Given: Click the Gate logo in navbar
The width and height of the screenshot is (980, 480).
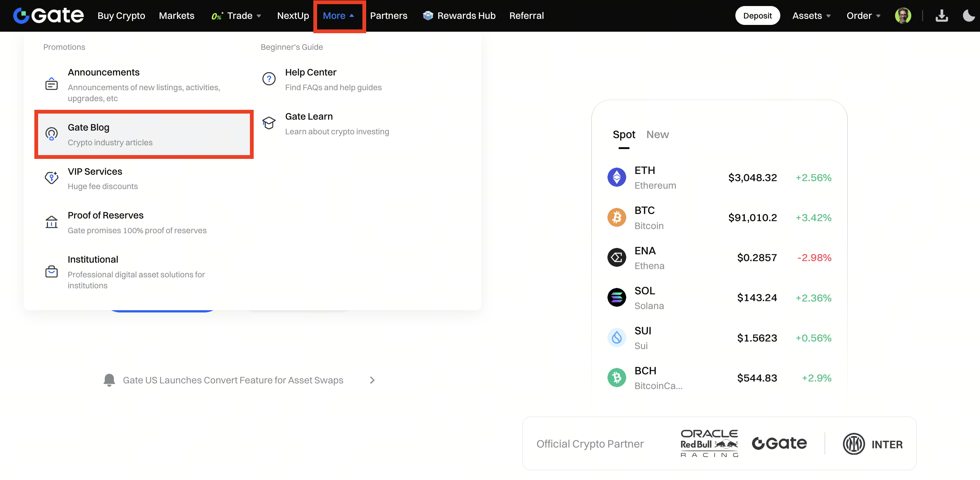Looking at the screenshot, I should click(48, 15).
